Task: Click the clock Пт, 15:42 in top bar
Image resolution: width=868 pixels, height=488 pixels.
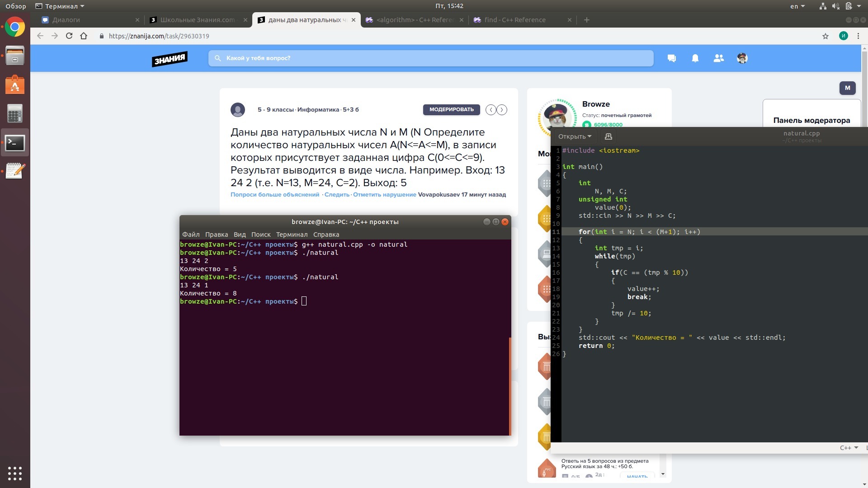Action: tap(449, 6)
